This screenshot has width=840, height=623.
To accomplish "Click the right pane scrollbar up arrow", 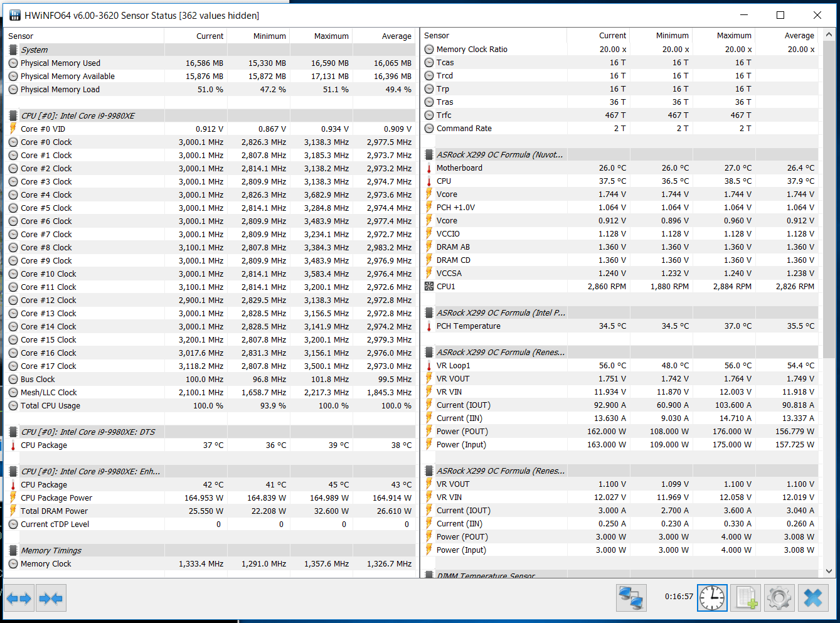I will (x=829, y=35).
